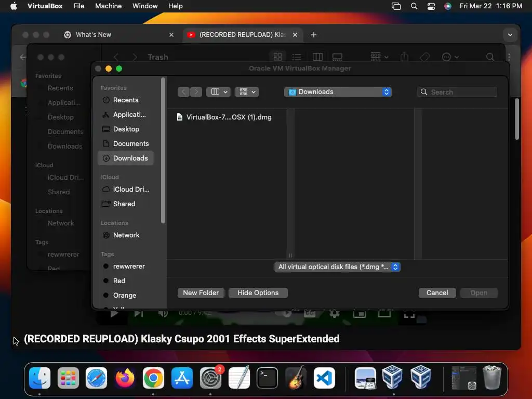The height and width of the screenshot is (399, 532).
Task: Expand the Chrome tab search dropdown
Action: click(x=510, y=35)
